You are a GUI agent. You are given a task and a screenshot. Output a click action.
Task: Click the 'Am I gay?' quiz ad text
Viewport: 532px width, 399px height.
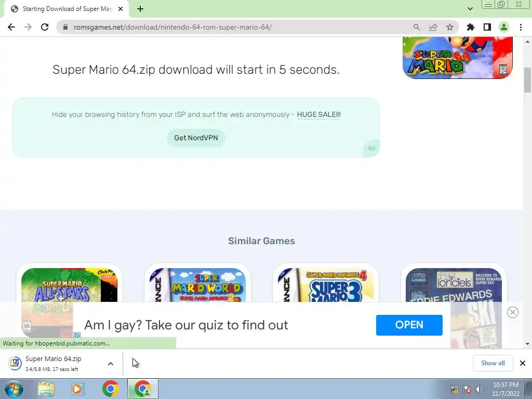[x=186, y=325]
